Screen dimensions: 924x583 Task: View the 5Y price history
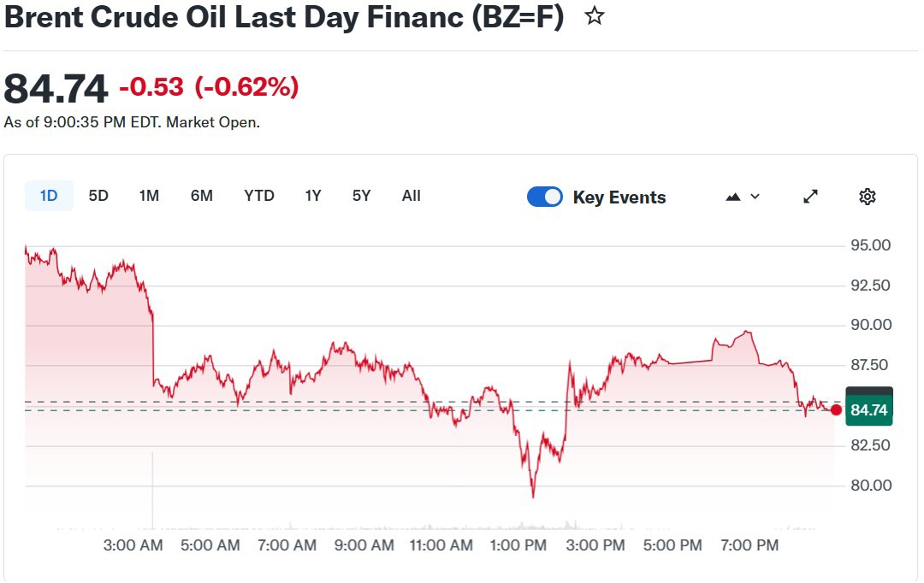[361, 196]
